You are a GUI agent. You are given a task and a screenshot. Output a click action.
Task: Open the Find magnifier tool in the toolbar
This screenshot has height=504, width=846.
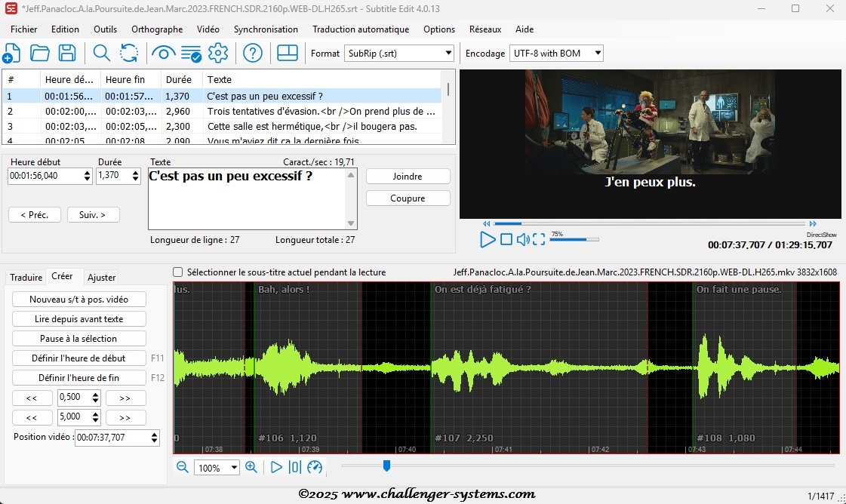[x=101, y=53]
